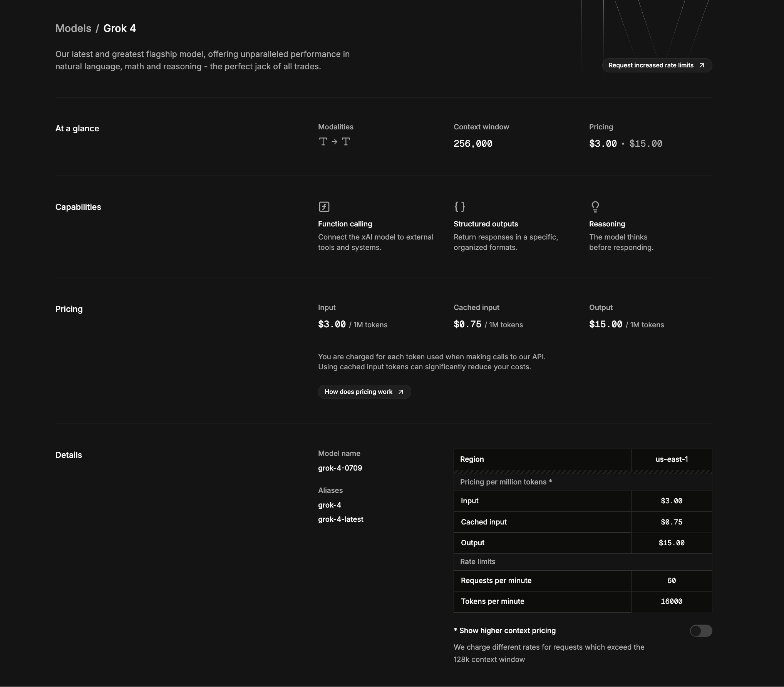The height and width of the screenshot is (687, 784).
Task: Click the Function calling icon
Action: click(324, 207)
